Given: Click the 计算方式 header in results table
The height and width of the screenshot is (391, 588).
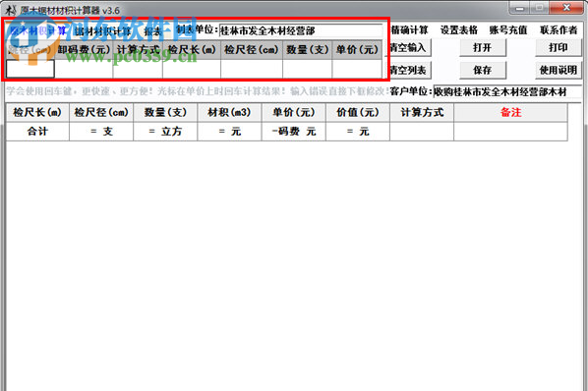Looking at the screenshot, I should [x=422, y=112].
